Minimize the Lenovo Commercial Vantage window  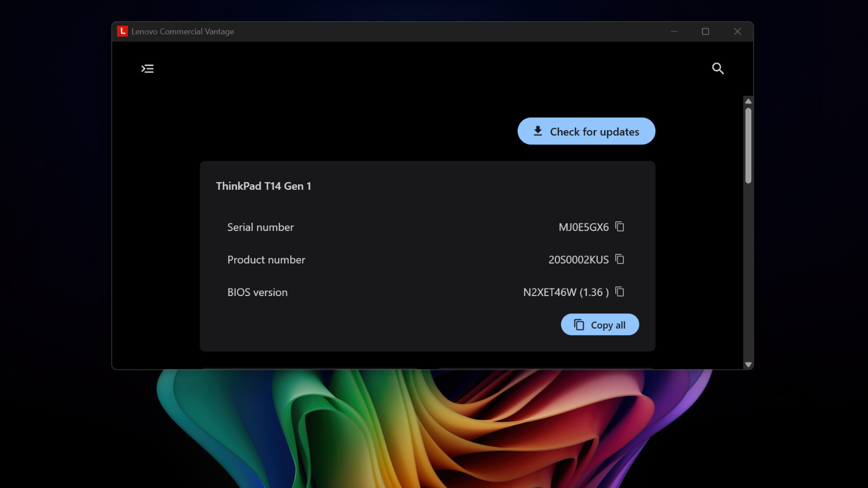click(674, 31)
